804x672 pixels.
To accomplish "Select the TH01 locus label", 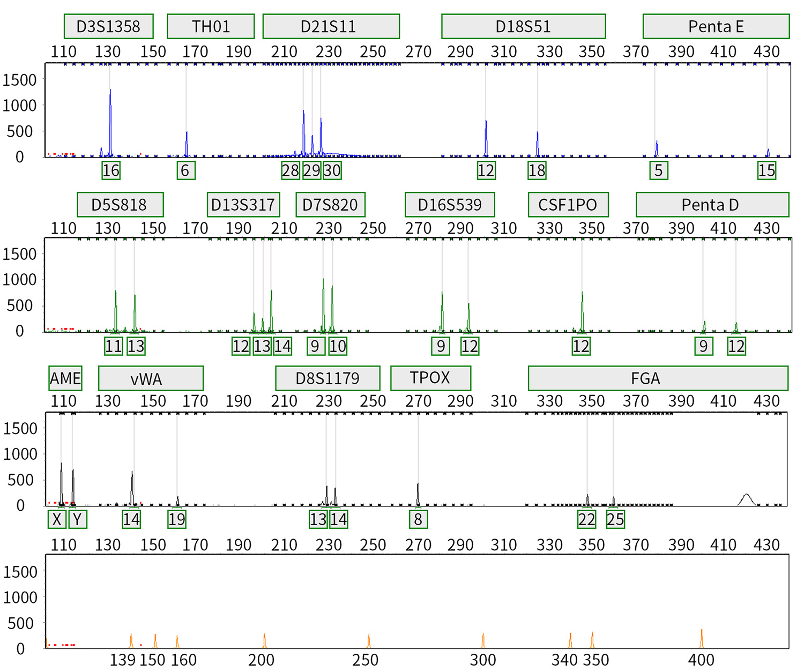I will [x=211, y=26].
